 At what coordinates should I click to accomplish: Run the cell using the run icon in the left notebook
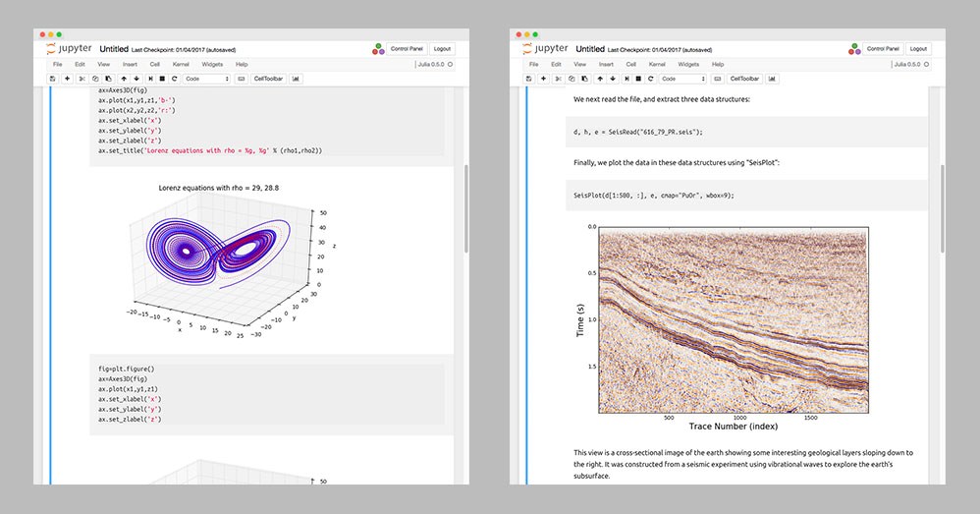149,79
